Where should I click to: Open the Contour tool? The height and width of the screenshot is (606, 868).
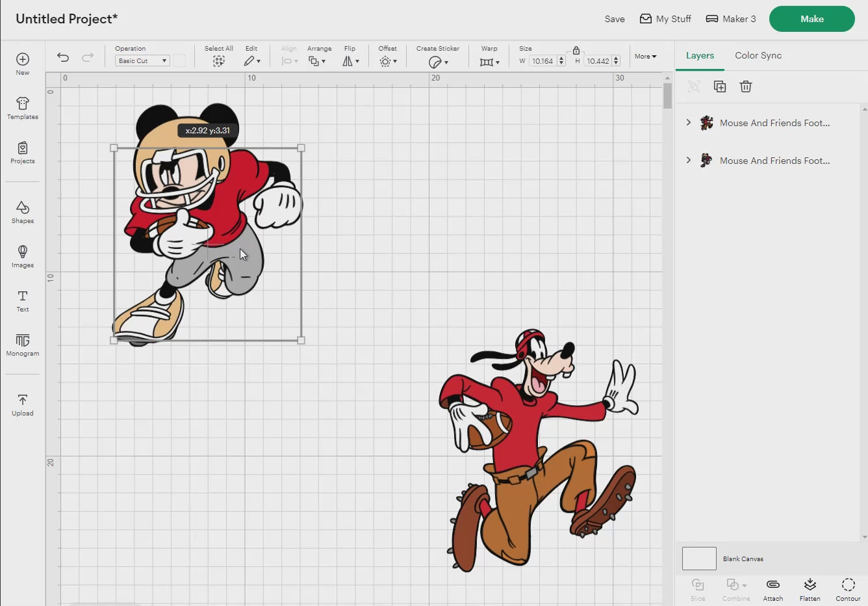[848, 589]
